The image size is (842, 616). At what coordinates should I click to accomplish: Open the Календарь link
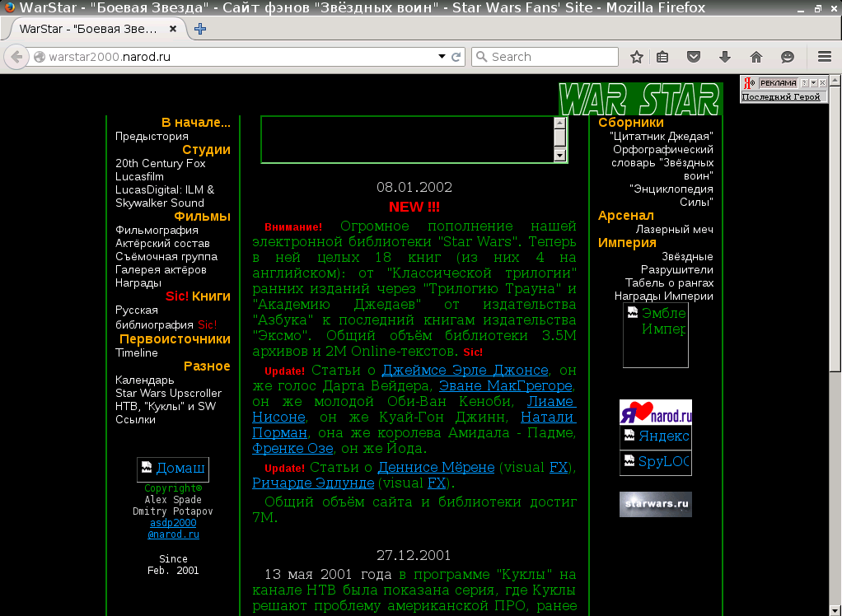[x=145, y=380]
